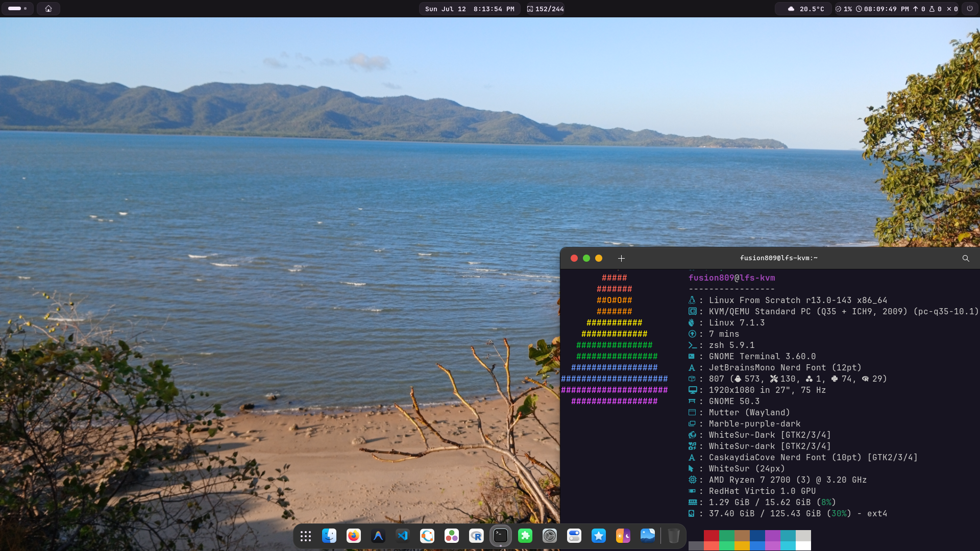
Task: Open the date and time panel menu
Action: [x=470, y=9]
